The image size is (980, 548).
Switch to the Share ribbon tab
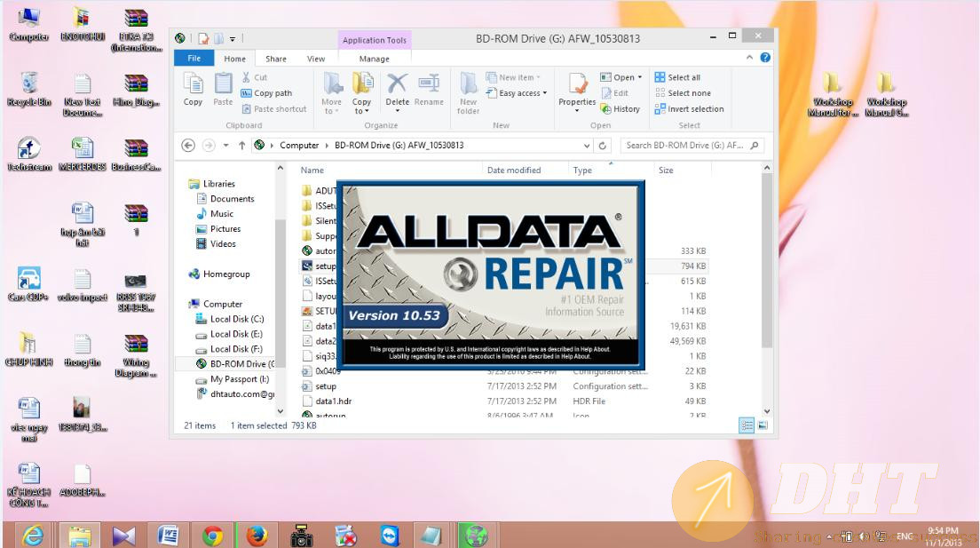(x=276, y=59)
